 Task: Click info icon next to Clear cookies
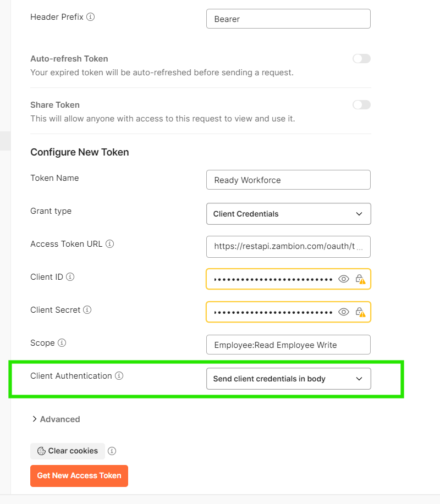coord(112,451)
